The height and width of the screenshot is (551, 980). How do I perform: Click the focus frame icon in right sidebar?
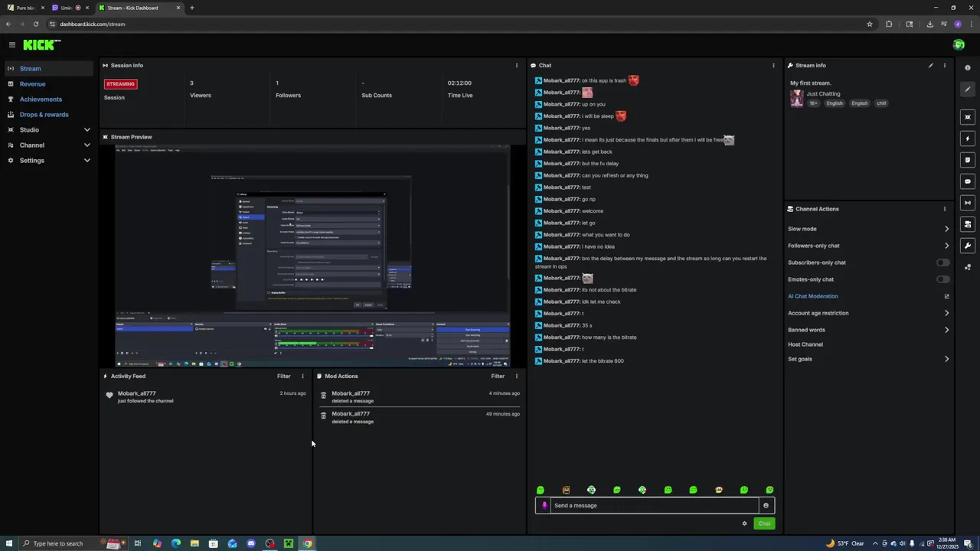click(968, 117)
